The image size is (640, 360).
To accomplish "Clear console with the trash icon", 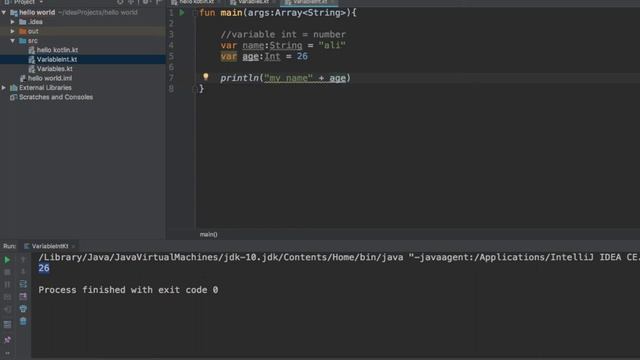I will point(23,321).
